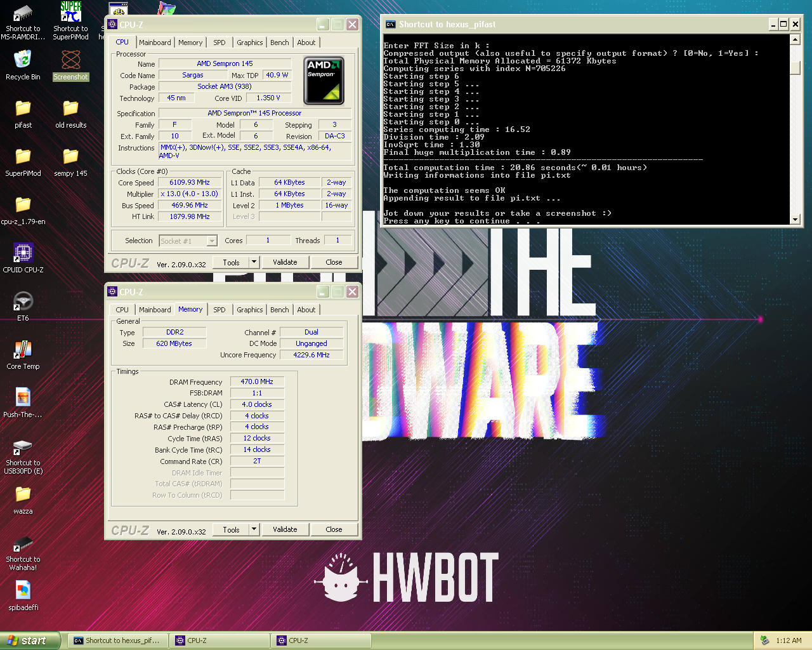Click console scrollbar up arrow
The height and width of the screenshot is (650, 812).
pyautogui.click(x=795, y=39)
